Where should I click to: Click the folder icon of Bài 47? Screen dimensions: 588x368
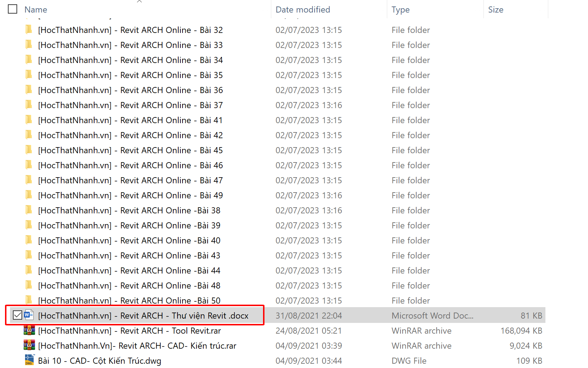click(29, 180)
